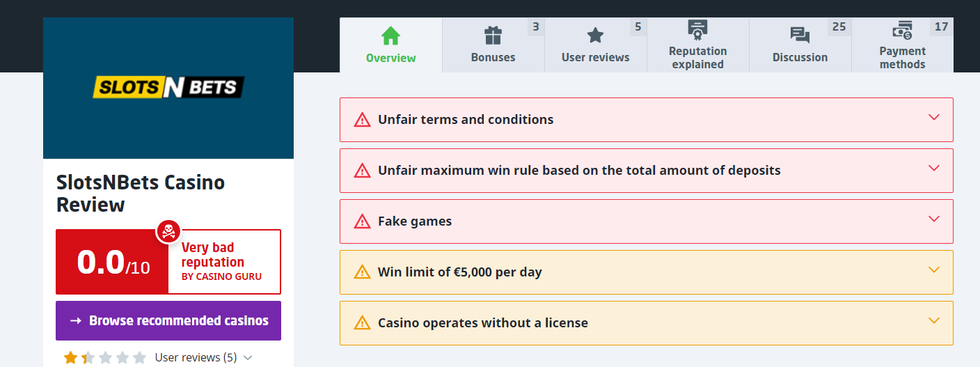Click the Discussion chat bubbles icon
This screenshot has width=980, height=367.
[800, 36]
